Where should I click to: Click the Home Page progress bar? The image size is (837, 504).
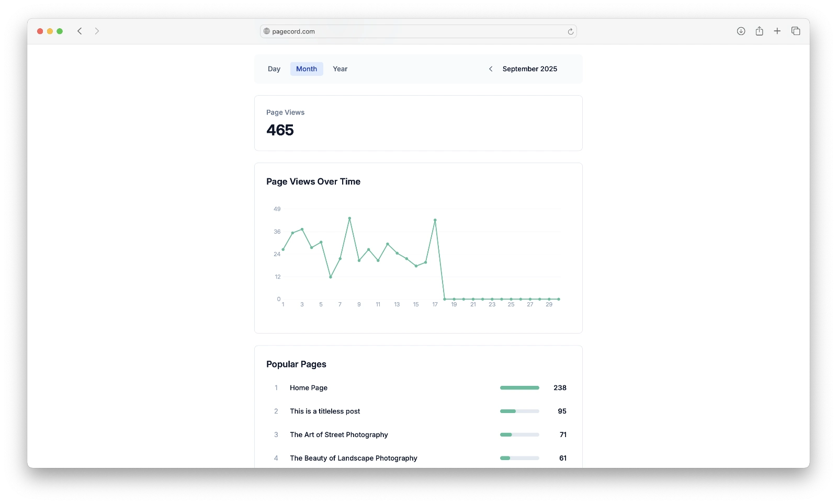(x=519, y=388)
